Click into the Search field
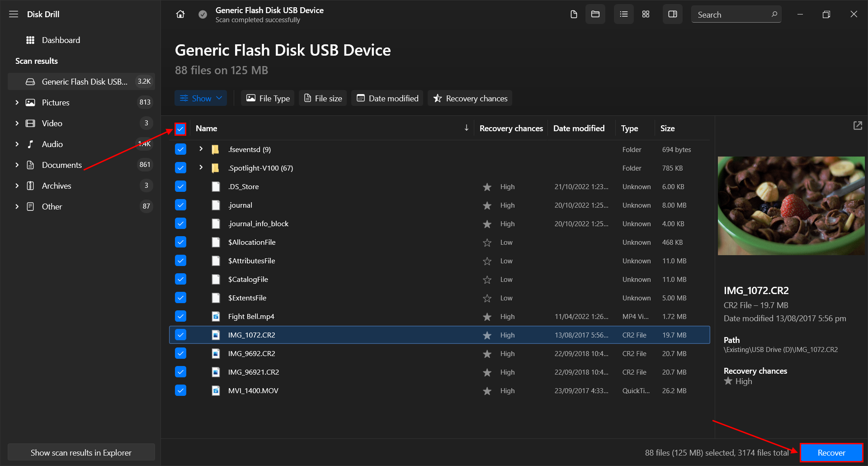This screenshot has height=466, width=868. (736, 14)
